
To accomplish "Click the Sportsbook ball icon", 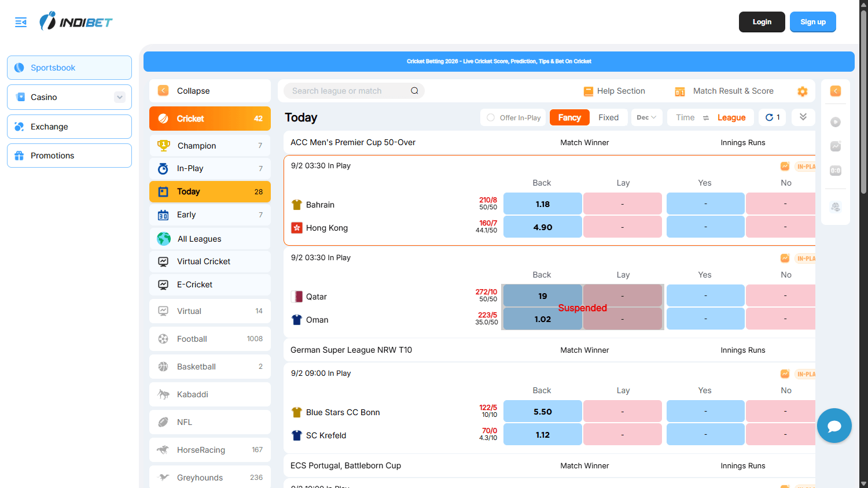I will coord(20,68).
